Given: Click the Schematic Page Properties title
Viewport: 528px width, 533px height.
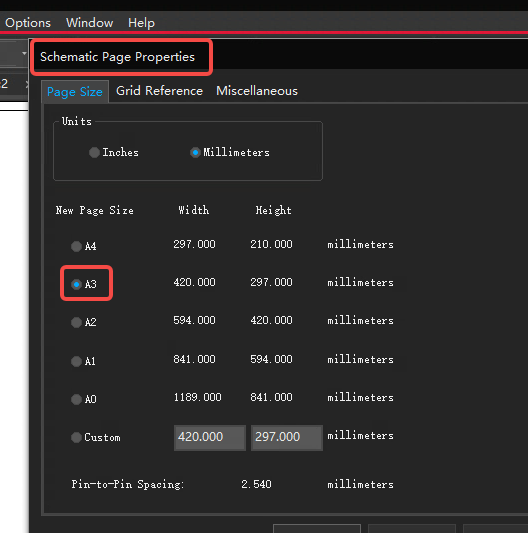Looking at the screenshot, I should point(118,57).
